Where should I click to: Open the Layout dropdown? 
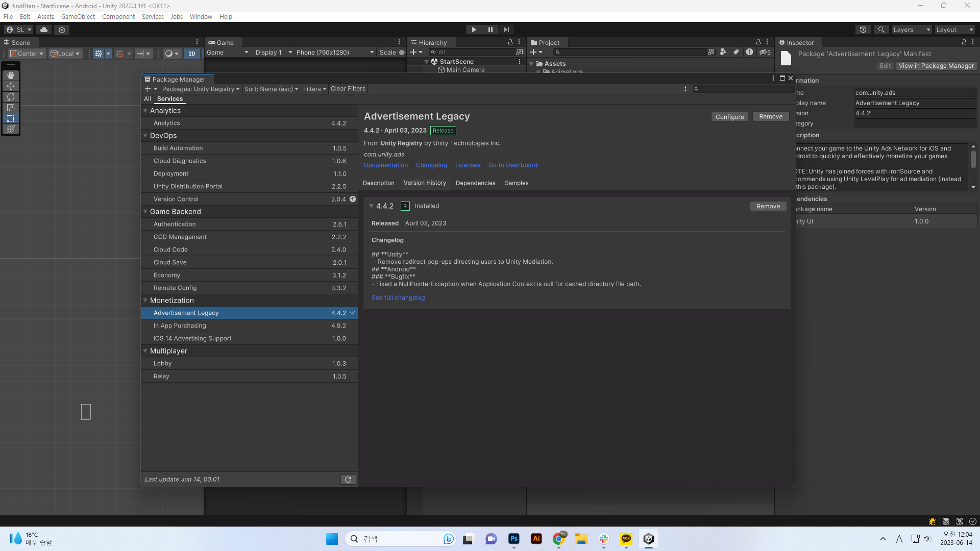pos(954,30)
